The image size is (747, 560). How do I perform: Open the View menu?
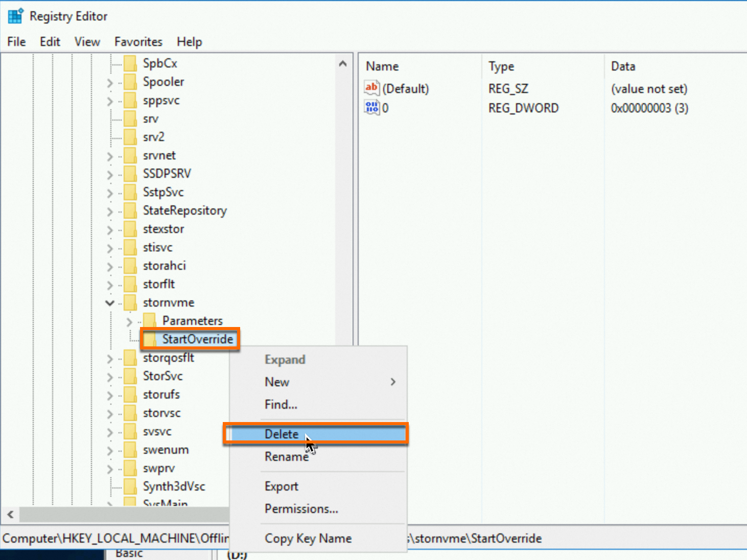coord(87,41)
